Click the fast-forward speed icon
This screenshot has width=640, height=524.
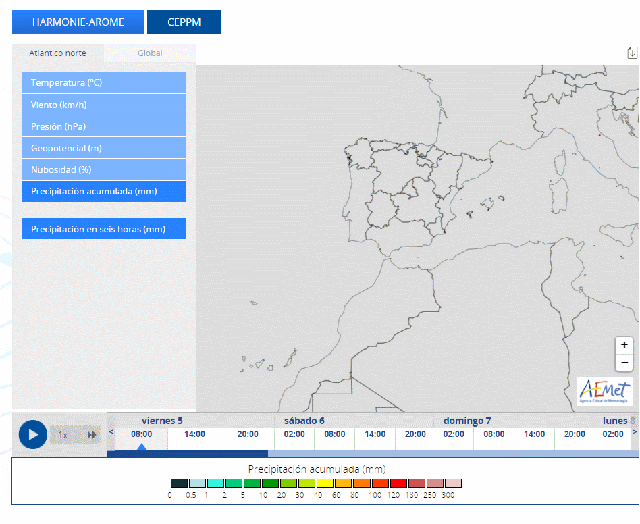[x=92, y=435]
